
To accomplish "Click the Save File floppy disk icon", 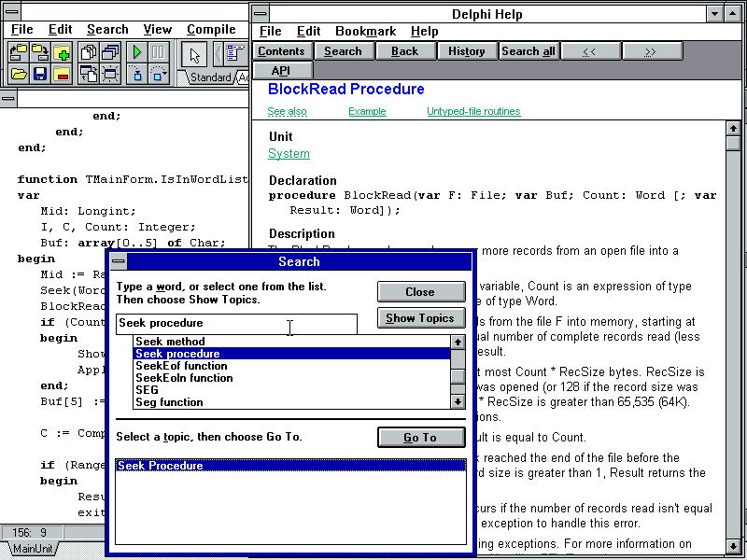I will click(40, 74).
